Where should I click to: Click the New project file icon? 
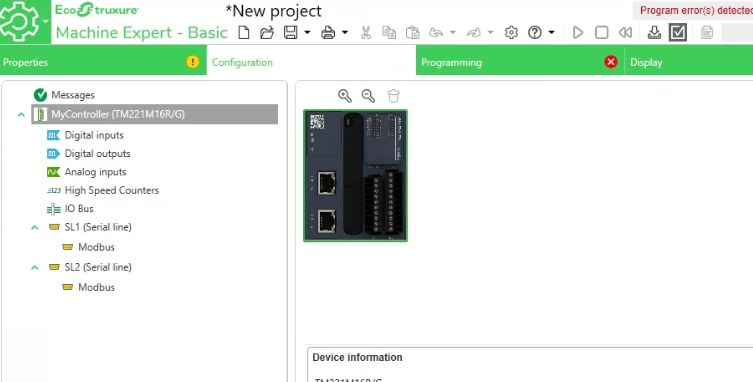pyautogui.click(x=244, y=33)
